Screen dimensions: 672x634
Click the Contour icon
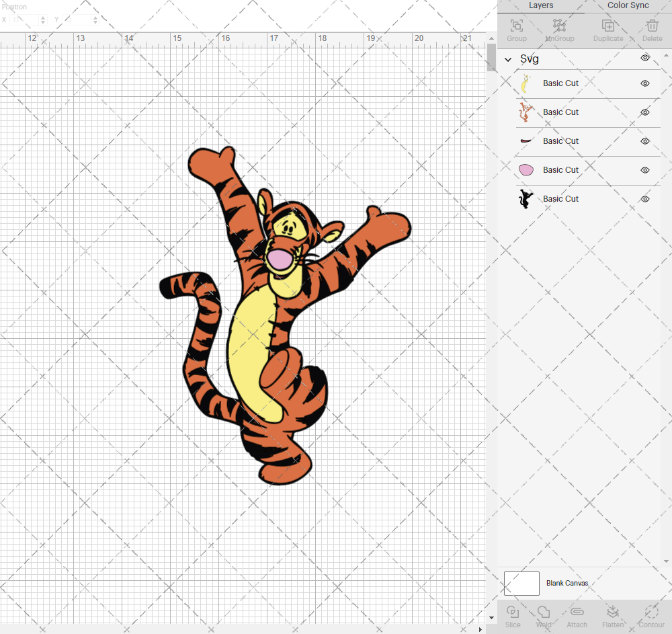[651, 612]
